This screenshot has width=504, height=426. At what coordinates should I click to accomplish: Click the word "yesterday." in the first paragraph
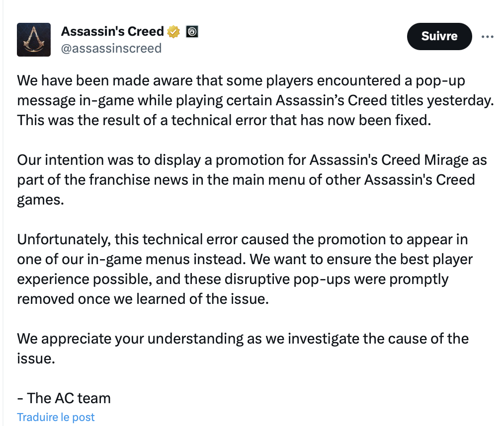pos(460,100)
